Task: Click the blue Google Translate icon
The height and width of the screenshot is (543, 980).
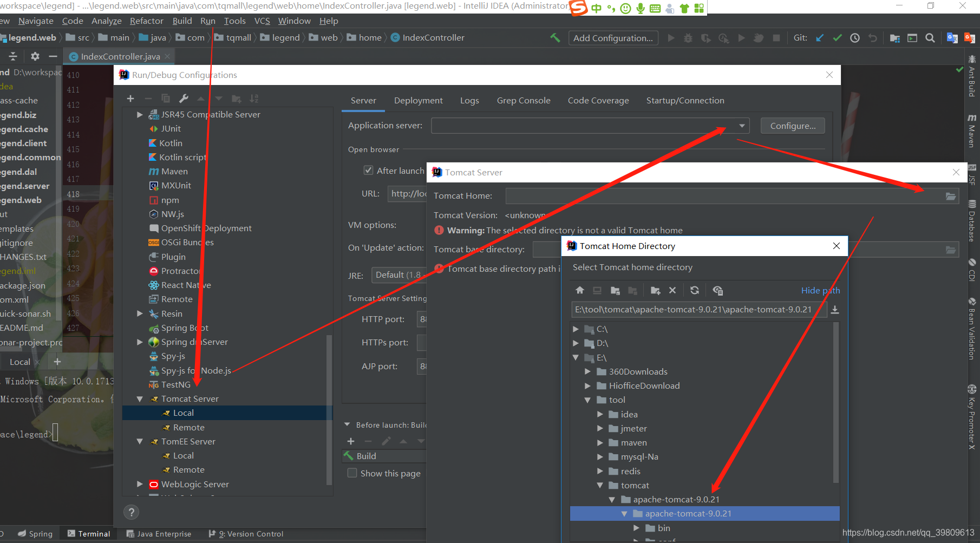Action: [x=952, y=38]
